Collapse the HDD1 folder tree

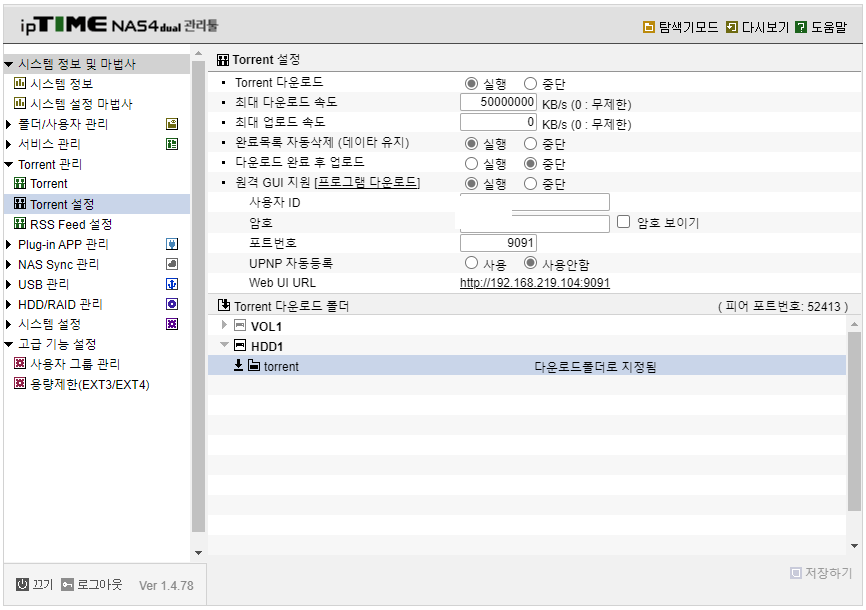click(x=224, y=345)
